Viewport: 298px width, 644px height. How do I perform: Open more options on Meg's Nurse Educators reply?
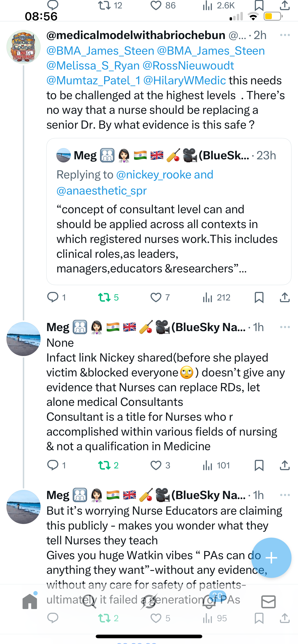coord(285,495)
